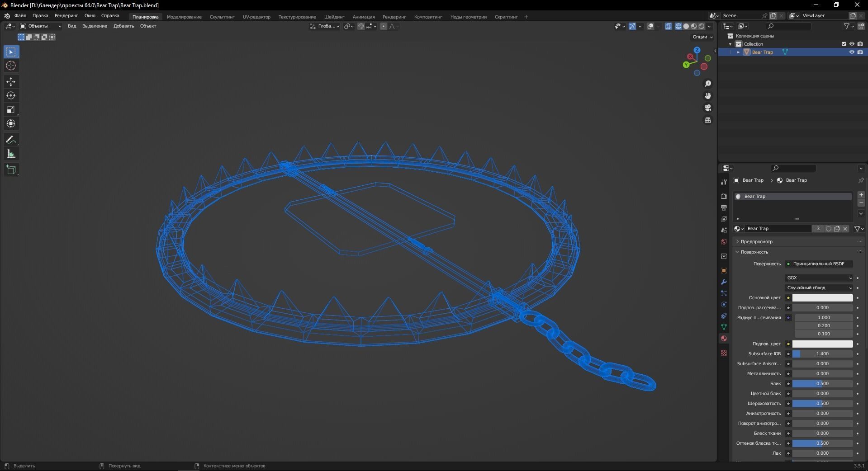Switch to camera view with camera gizmo
The height and width of the screenshot is (471, 868).
tap(708, 108)
